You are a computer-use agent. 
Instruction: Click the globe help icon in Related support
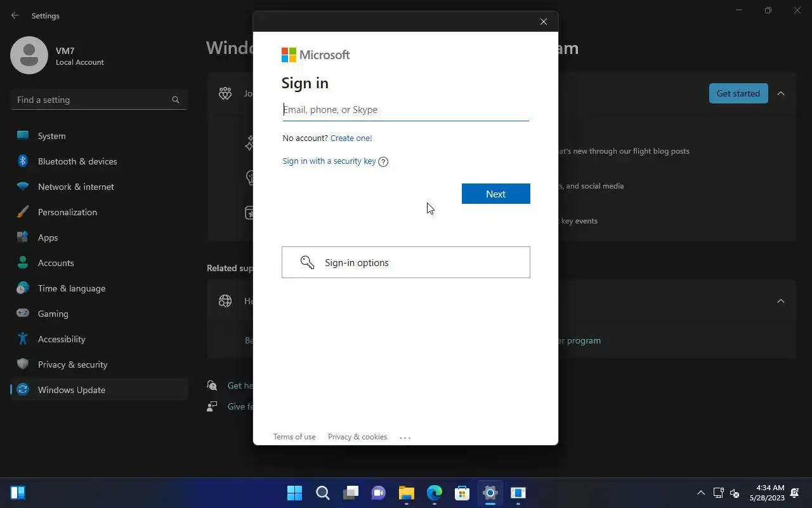pos(225,301)
